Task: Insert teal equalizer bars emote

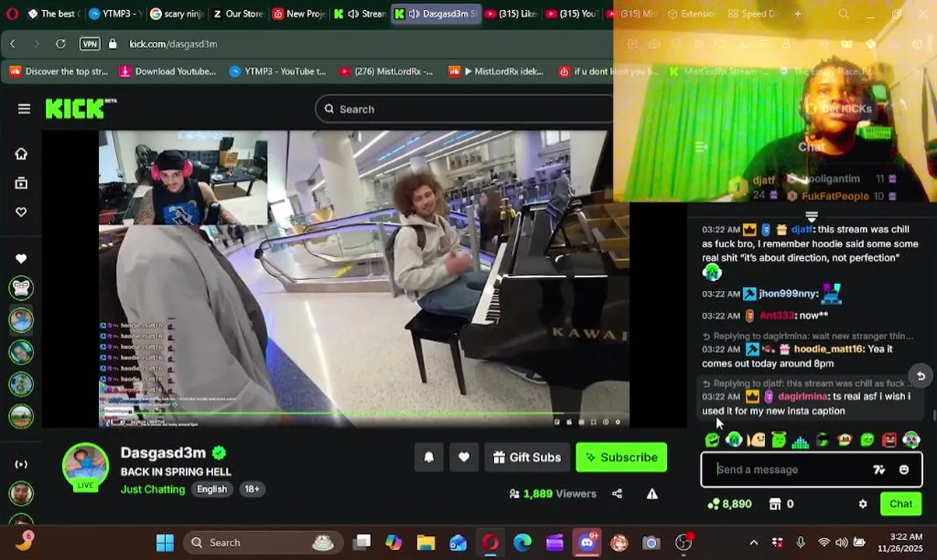Action: click(801, 441)
